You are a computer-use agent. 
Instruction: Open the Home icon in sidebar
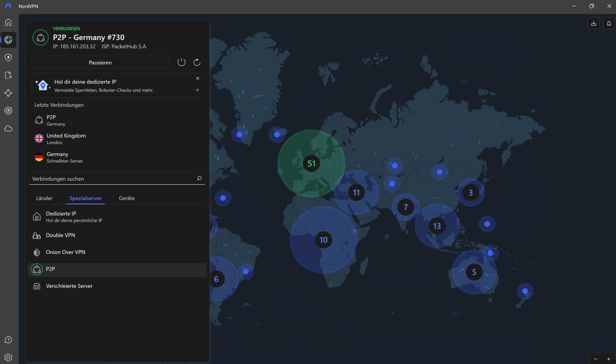point(8,22)
